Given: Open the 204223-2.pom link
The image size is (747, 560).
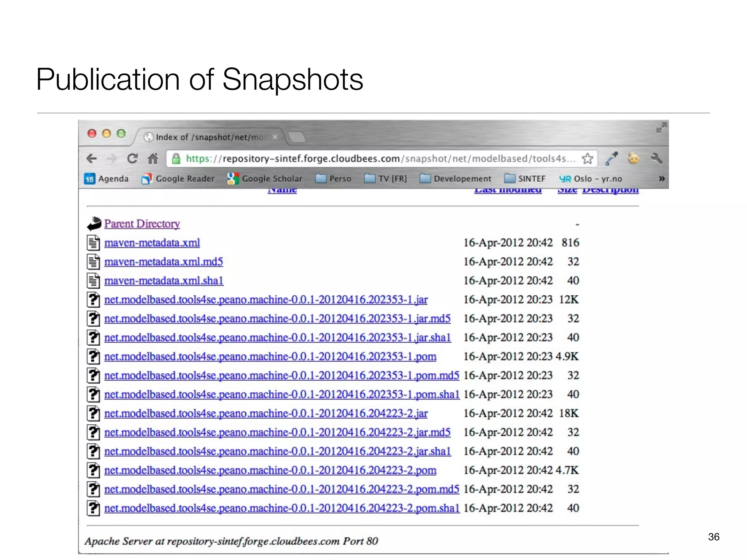Looking at the screenshot, I should click(x=270, y=470).
